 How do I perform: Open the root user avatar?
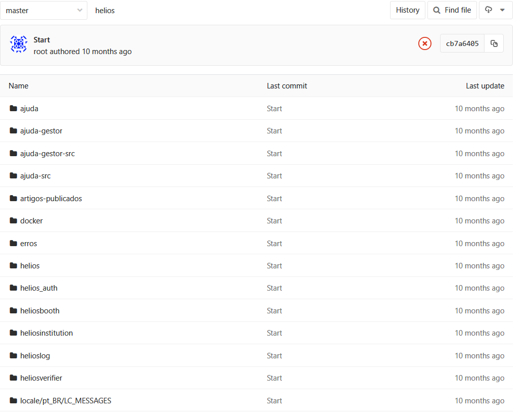coord(18,44)
